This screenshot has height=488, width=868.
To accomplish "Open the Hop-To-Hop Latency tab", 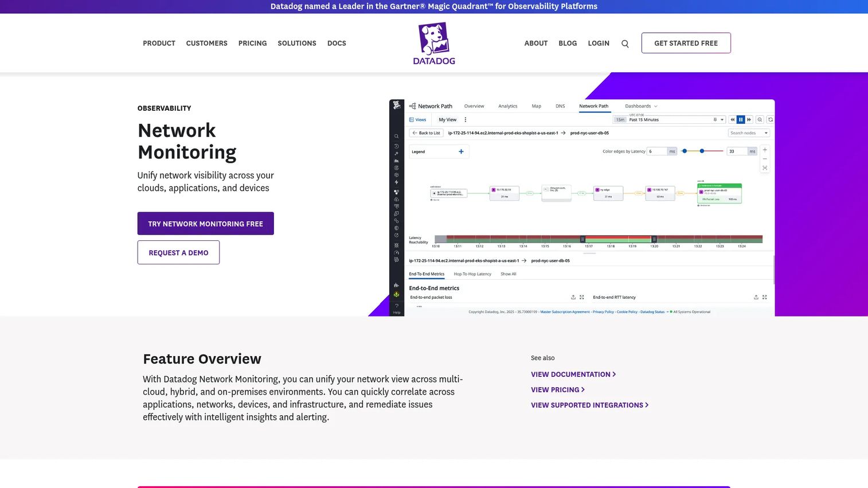I will (x=472, y=274).
